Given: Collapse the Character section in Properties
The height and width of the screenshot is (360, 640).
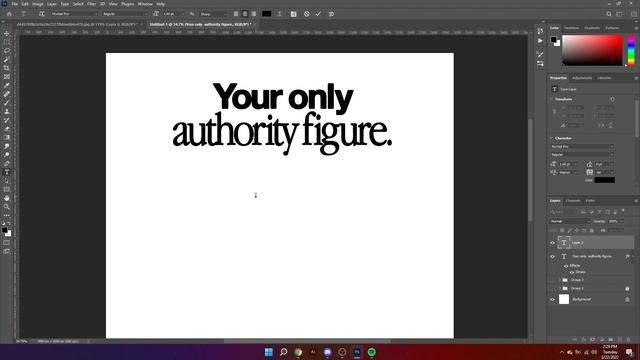Looking at the screenshot, I should coord(551,138).
